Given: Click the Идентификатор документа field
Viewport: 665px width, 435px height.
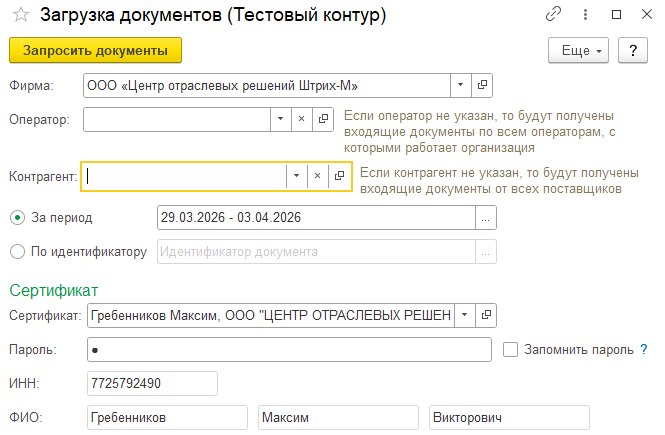Looking at the screenshot, I should coord(316,252).
